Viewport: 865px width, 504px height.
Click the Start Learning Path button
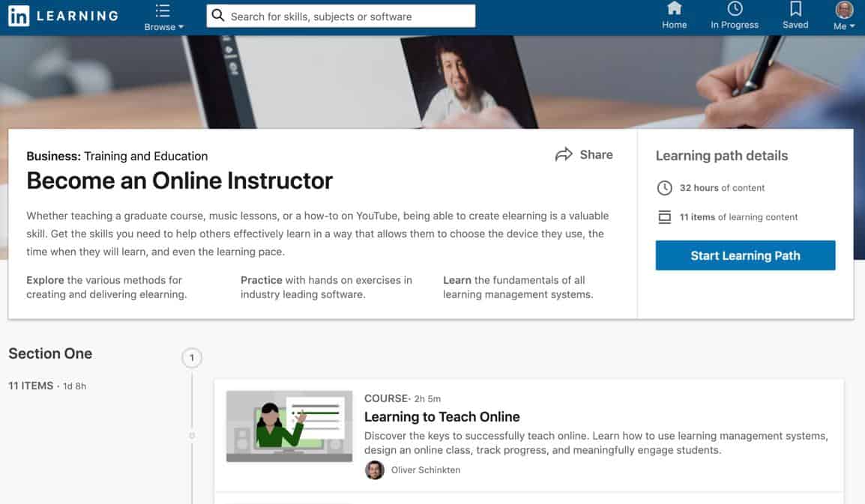point(745,255)
